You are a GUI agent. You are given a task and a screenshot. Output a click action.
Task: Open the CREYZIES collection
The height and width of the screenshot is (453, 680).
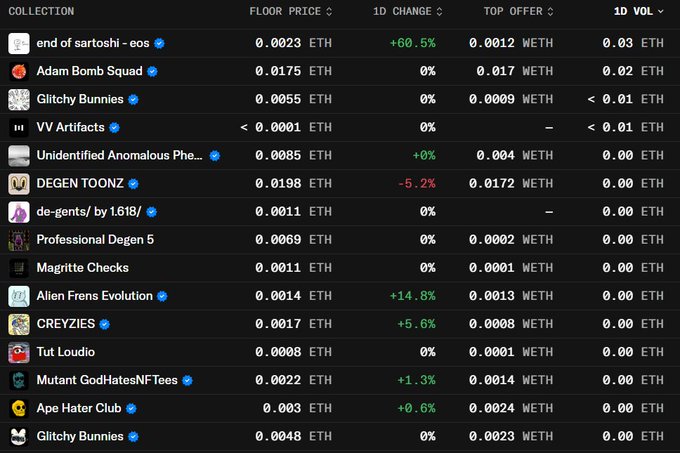(65, 324)
